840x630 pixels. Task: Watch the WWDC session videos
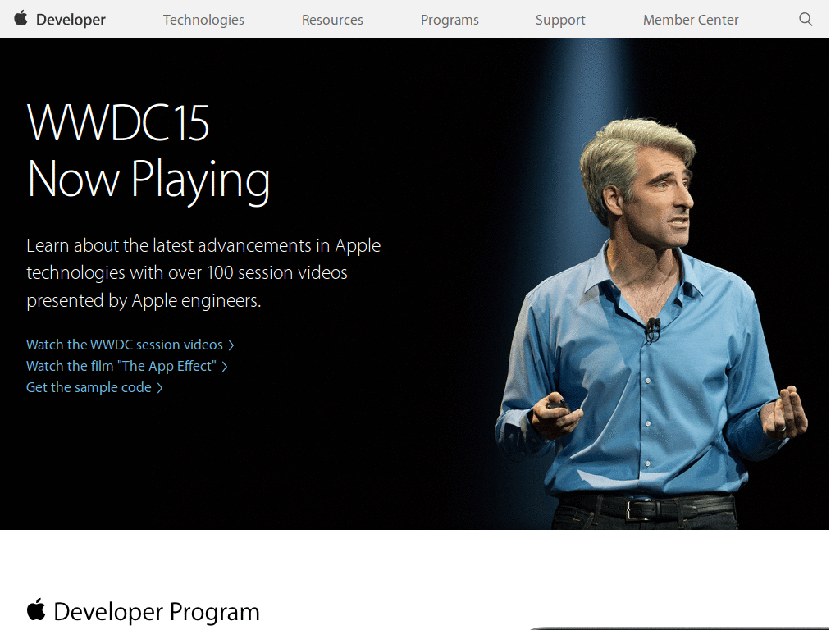pyautogui.click(x=124, y=345)
